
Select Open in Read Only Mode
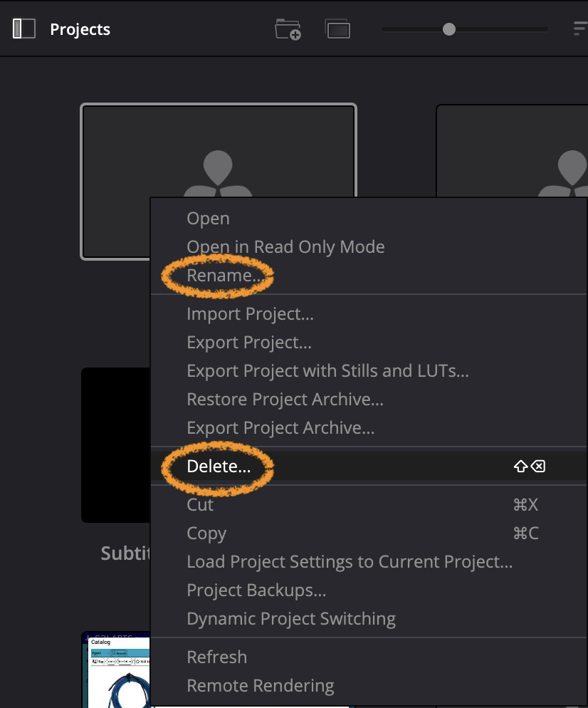285,247
